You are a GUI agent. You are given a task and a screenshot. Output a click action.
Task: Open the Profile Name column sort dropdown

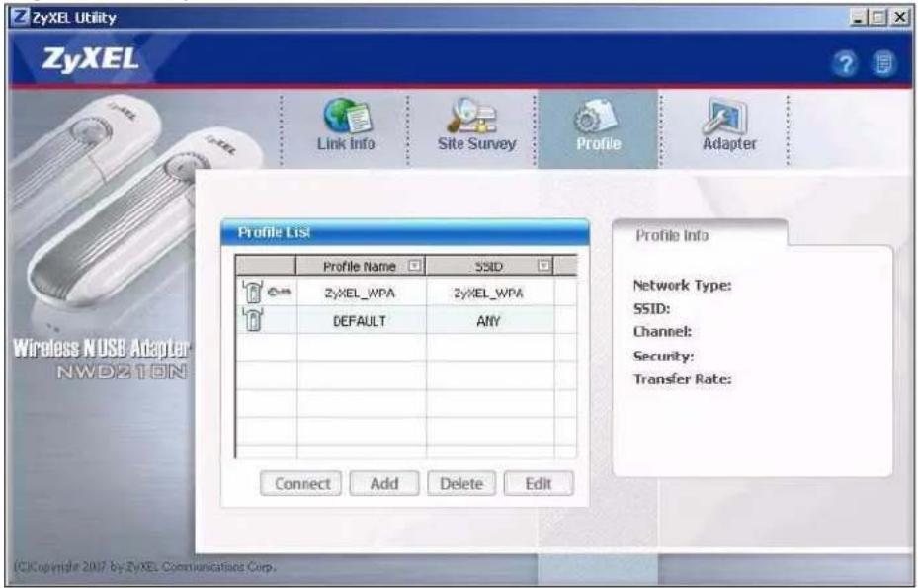coord(414,266)
